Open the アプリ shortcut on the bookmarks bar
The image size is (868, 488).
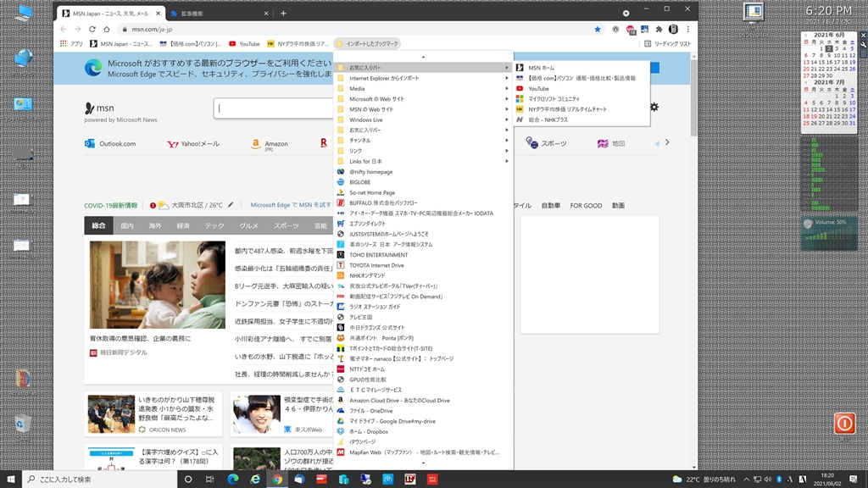71,44
